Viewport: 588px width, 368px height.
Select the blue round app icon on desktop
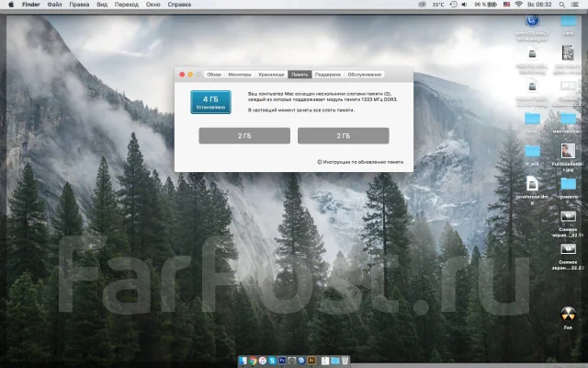(532, 20)
